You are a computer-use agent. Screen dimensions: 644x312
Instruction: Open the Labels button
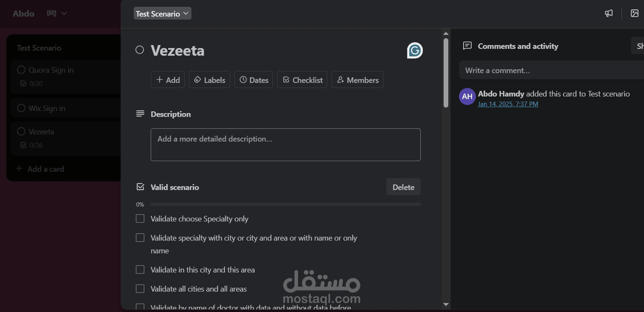coord(210,79)
